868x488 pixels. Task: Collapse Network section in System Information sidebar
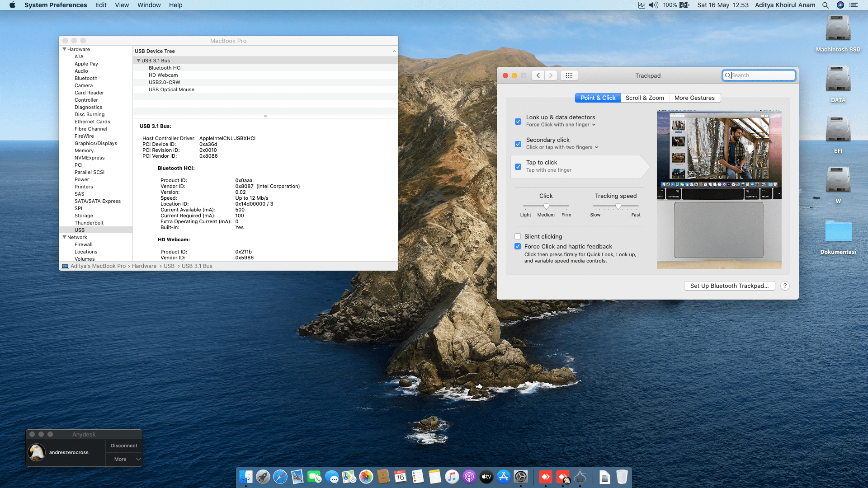point(64,237)
